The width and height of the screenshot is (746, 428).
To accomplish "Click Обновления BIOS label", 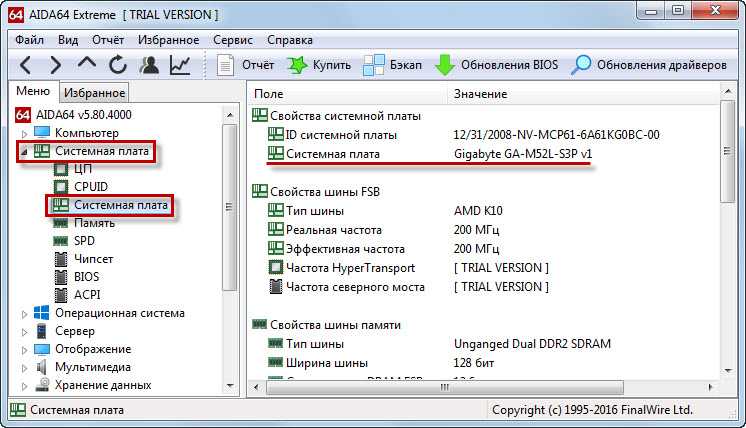I will [x=510, y=65].
